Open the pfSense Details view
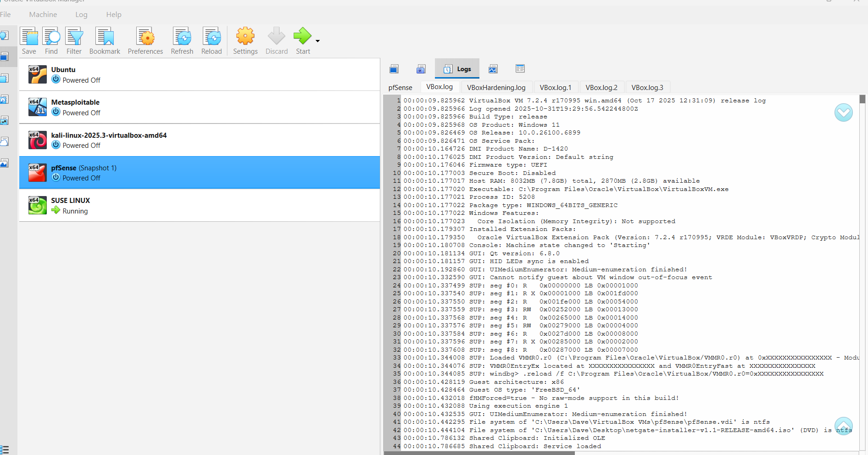This screenshot has height=455, width=868. click(394, 68)
